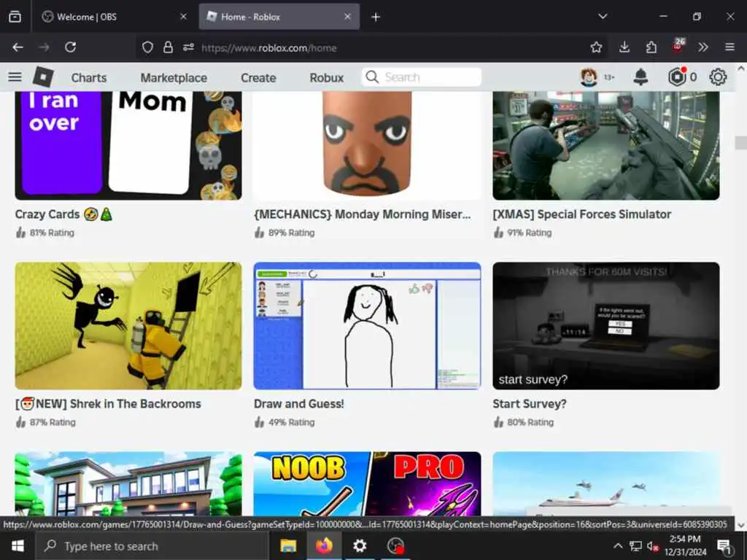Open Firefox View recent browsing icon

pos(15,17)
